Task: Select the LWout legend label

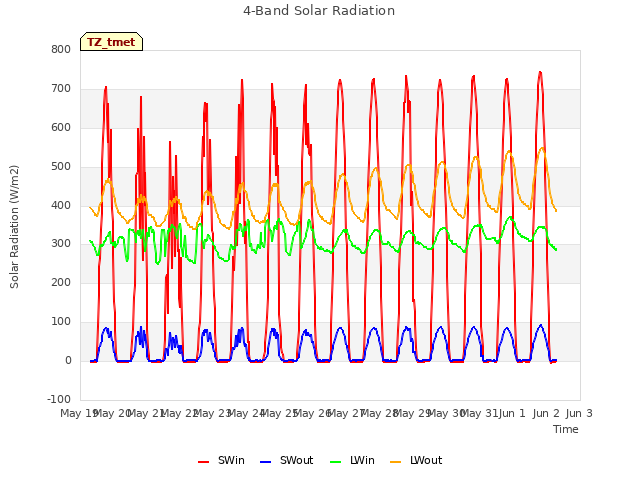Action: [x=426, y=460]
